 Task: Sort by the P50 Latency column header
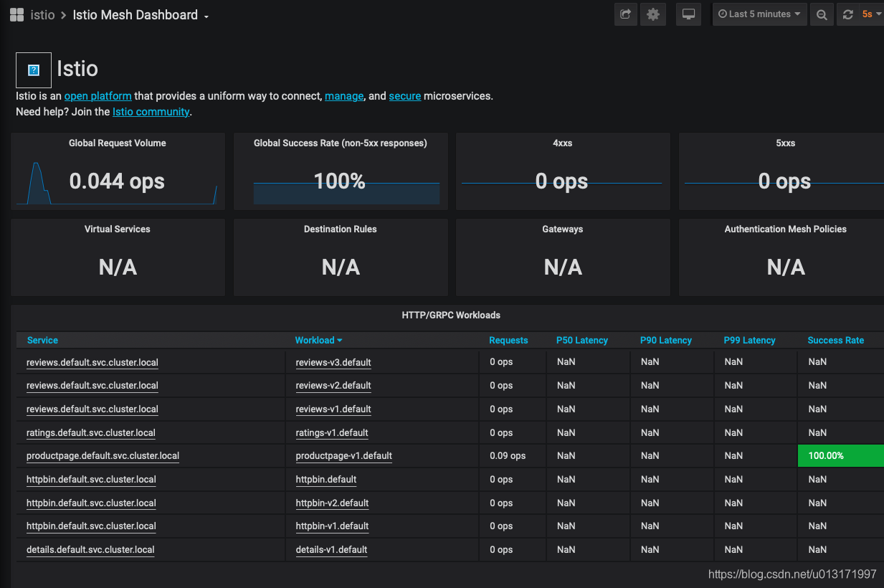click(582, 340)
